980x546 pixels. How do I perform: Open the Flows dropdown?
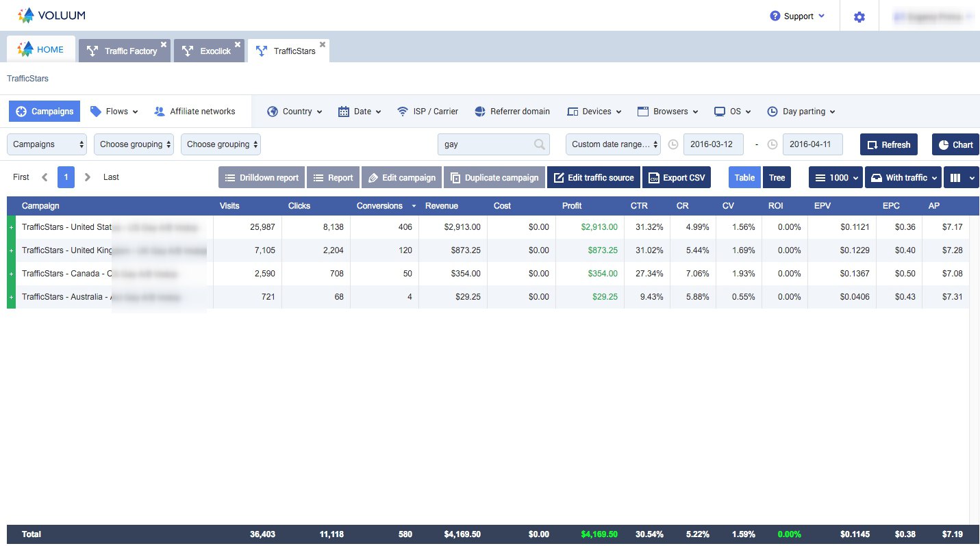[114, 112]
